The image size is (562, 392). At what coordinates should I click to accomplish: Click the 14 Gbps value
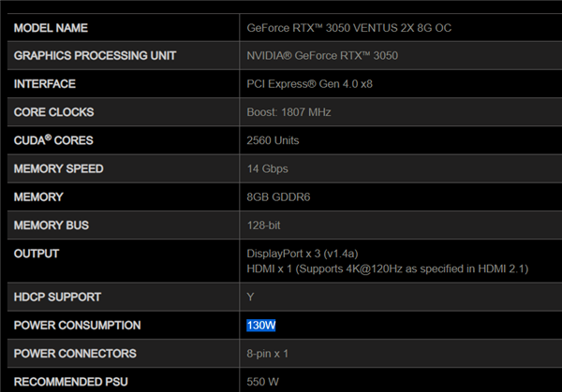coord(268,168)
